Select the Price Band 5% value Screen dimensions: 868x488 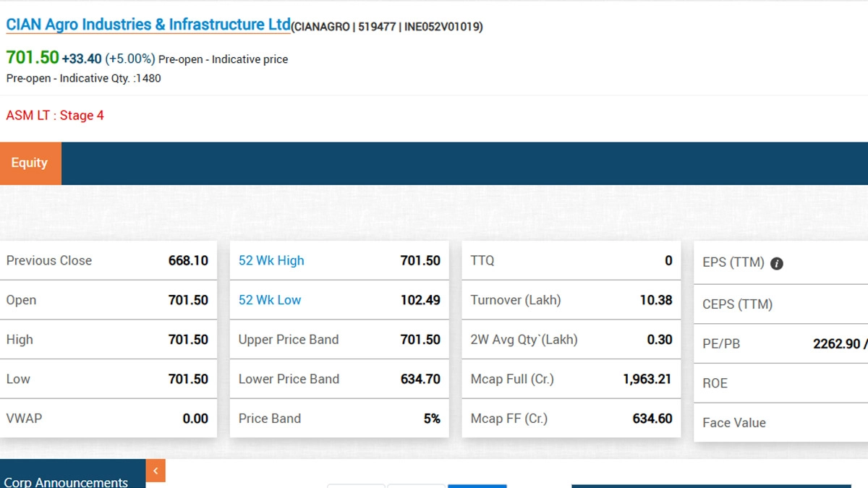tap(432, 419)
